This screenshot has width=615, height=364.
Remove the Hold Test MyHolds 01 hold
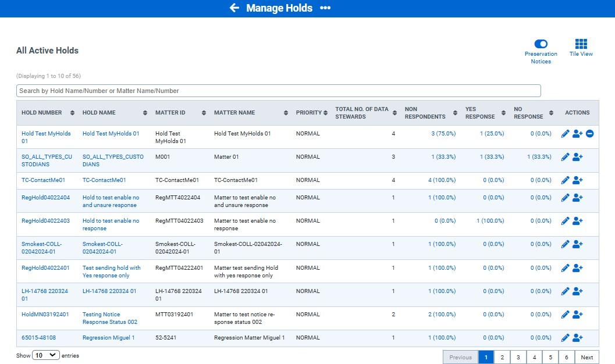[589, 134]
